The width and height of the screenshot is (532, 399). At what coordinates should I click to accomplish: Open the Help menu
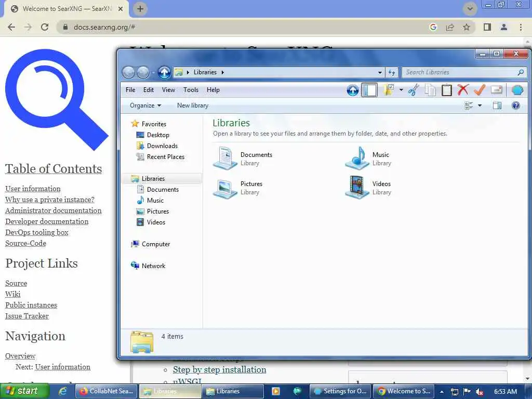(213, 90)
